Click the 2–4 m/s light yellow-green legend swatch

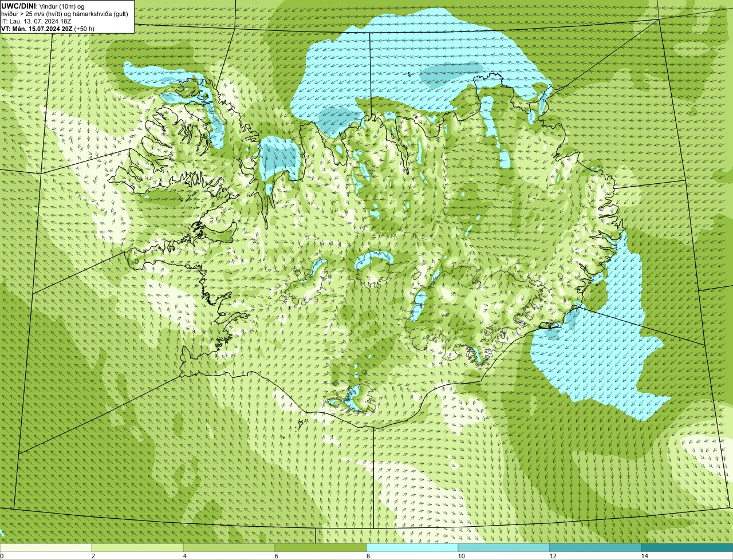(x=137, y=548)
